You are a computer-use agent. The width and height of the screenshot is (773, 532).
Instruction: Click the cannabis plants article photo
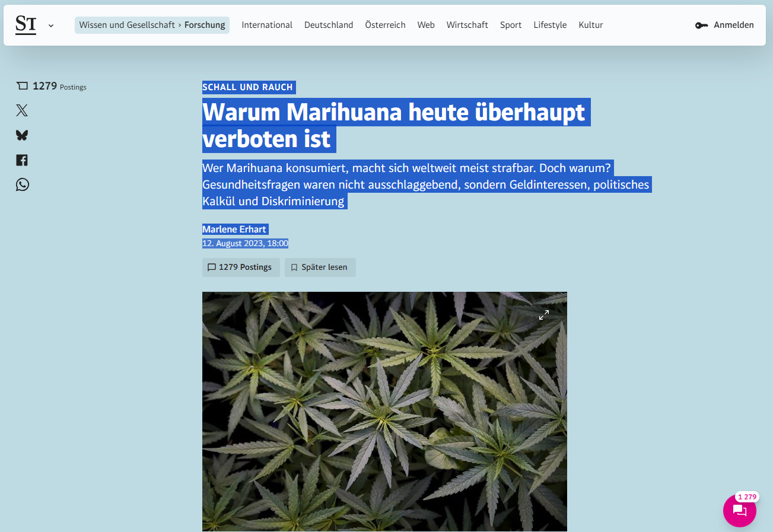[x=384, y=412]
